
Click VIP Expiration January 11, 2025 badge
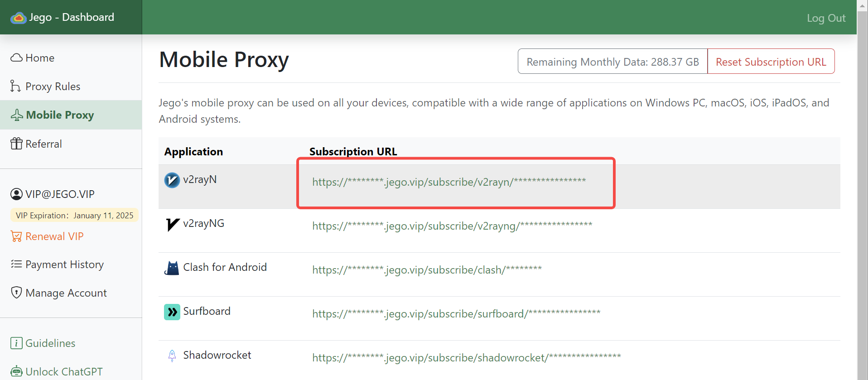74,215
